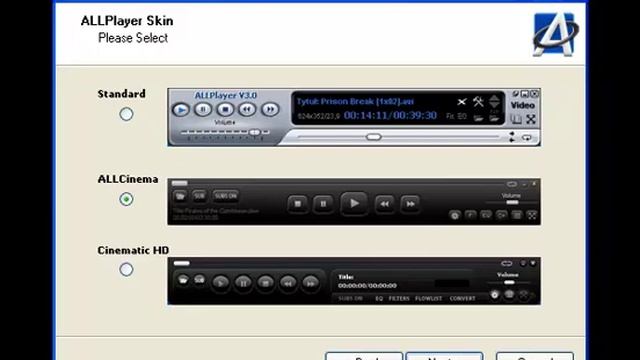Click the volume slider knob in Standard preview
The height and width of the screenshot is (360, 640).
point(254,132)
